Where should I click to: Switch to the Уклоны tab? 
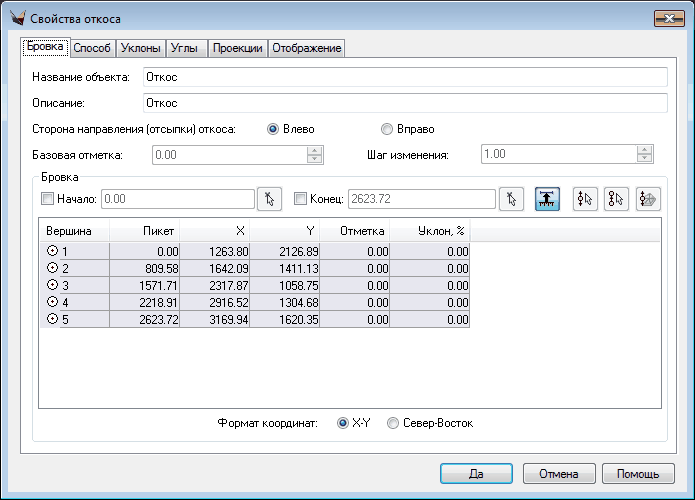tap(138, 48)
